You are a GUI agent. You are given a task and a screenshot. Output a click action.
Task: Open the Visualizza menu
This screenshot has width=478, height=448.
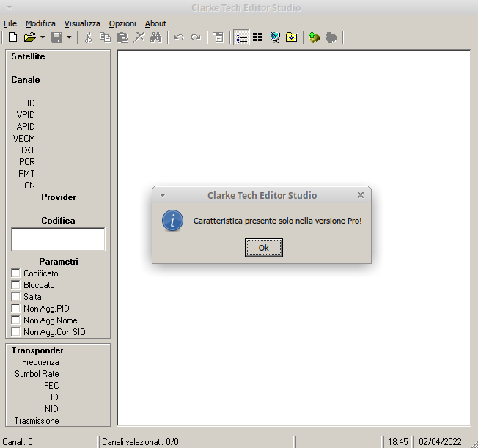(82, 23)
